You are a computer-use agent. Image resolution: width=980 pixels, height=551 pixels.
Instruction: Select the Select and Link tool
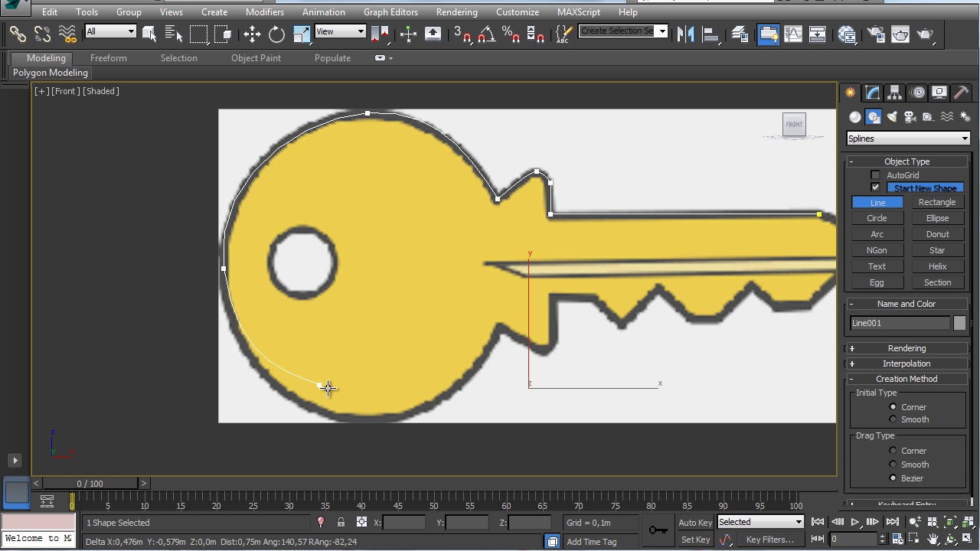pyautogui.click(x=18, y=34)
